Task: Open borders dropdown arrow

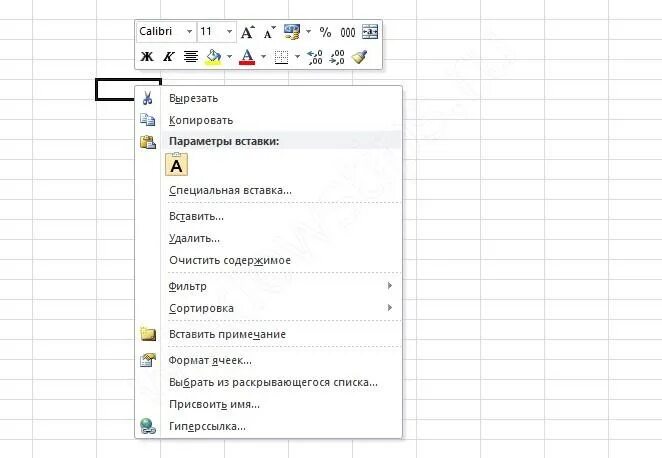Action: [297, 56]
